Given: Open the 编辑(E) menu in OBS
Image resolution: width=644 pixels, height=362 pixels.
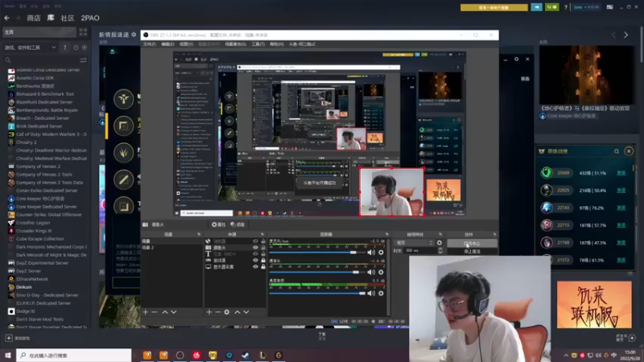Looking at the screenshot, I should [167, 44].
